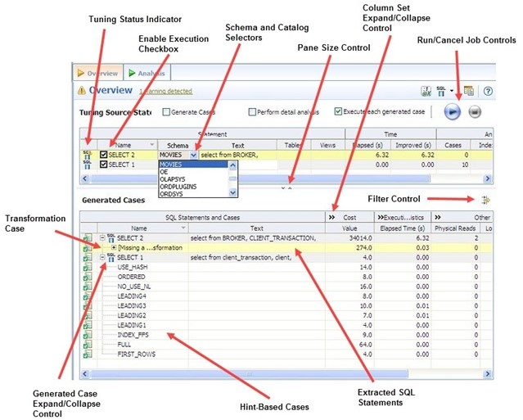Select the FIRST_ROWS hint case row
The height and width of the screenshot is (420, 523).
click(x=286, y=355)
